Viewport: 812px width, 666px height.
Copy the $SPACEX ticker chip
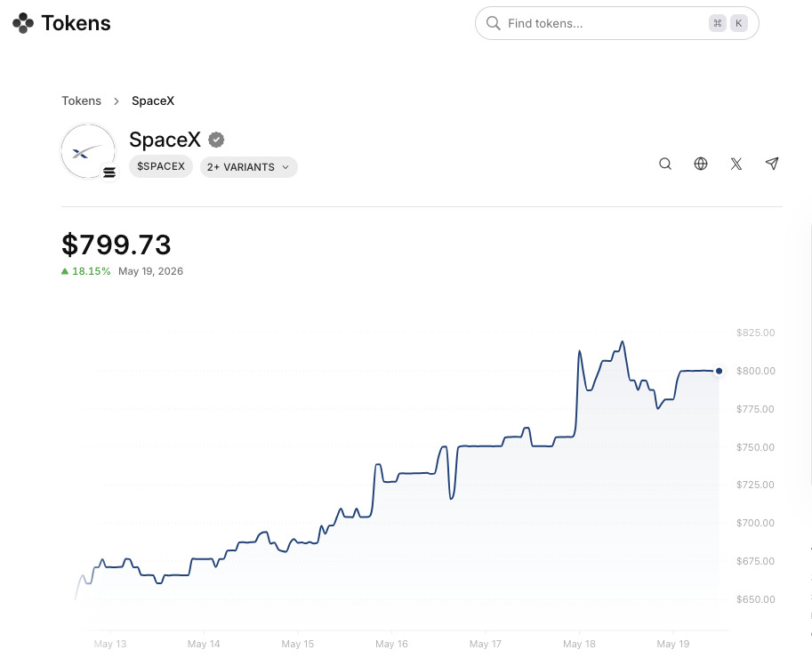pos(161,167)
